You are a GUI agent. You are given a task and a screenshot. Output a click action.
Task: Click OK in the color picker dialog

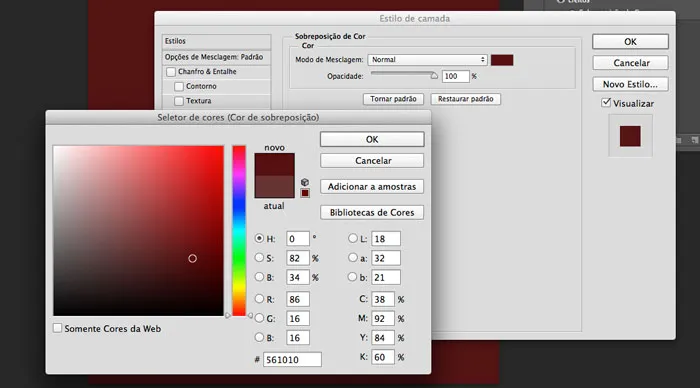click(x=372, y=139)
